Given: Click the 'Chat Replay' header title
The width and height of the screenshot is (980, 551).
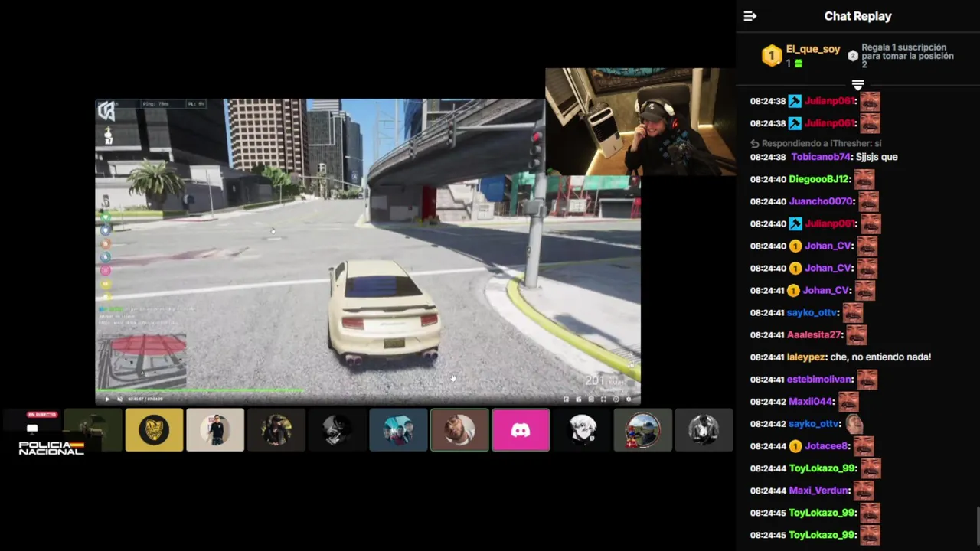Looking at the screenshot, I should 857,16.
